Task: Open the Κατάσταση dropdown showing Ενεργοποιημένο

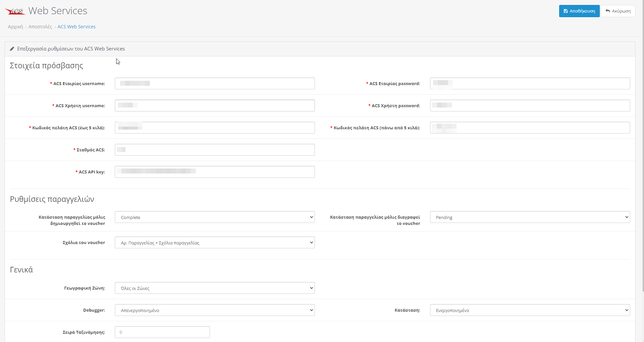Action: click(x=530, y=310)
